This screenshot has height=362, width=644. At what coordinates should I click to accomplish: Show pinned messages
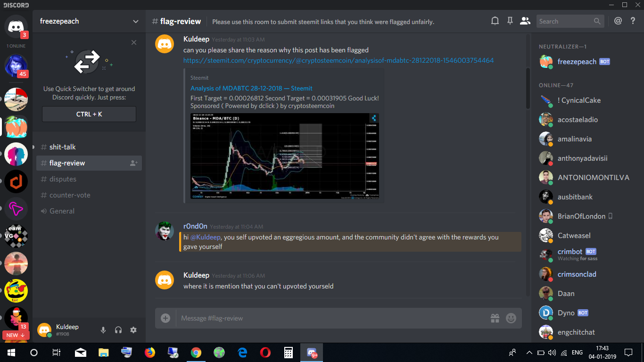510,21
